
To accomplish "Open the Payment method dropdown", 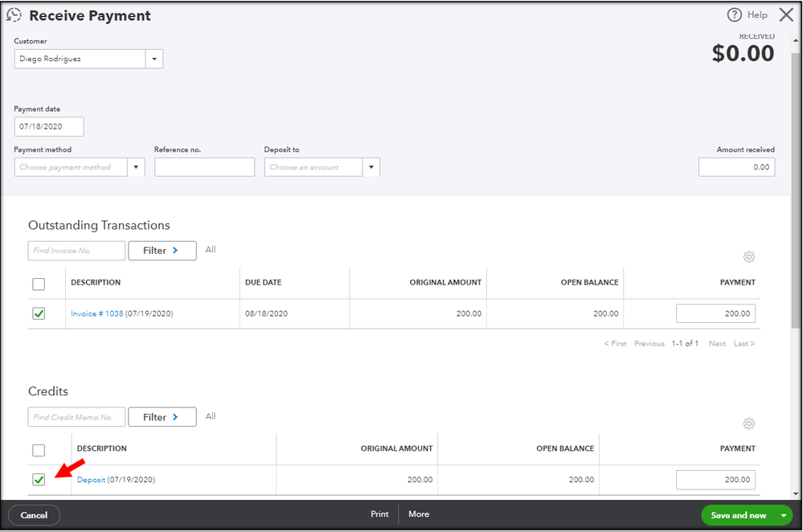I will (x=136, y=167).
